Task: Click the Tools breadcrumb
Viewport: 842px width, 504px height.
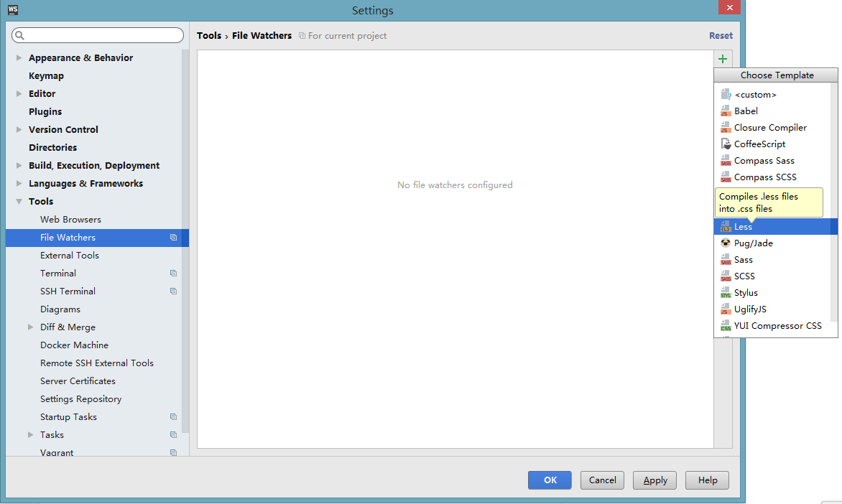Action: (x=209, y=35)
